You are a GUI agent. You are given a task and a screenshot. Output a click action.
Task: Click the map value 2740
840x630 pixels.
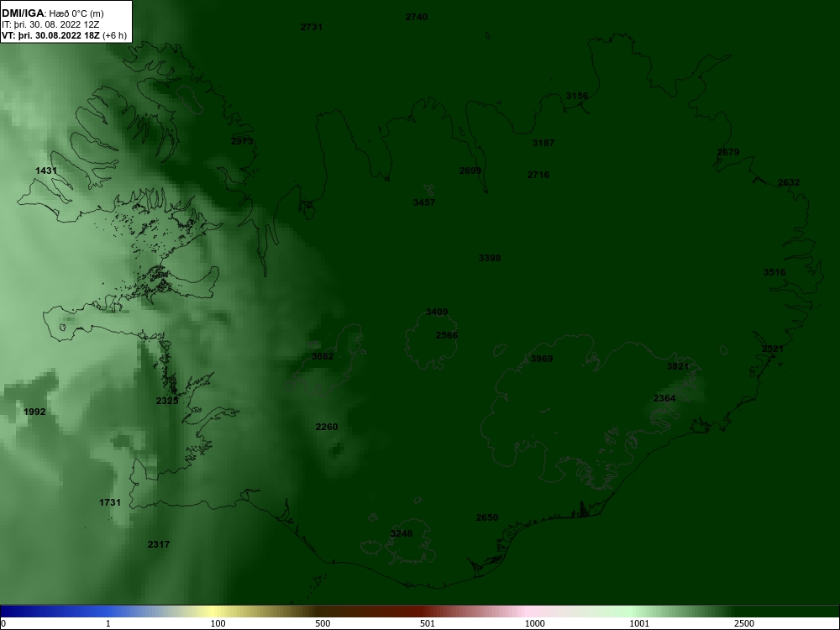coord(417,17)
